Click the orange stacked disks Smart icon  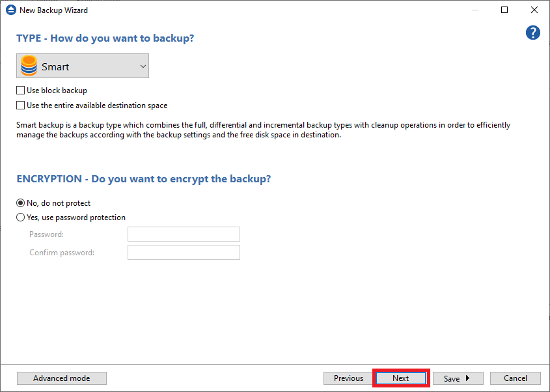(29, 66)
